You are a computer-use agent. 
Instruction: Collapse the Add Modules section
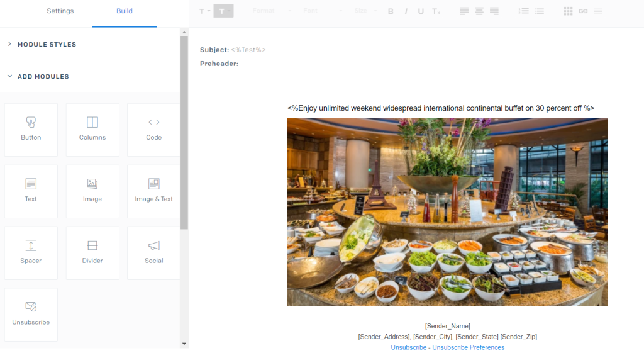(43, 77)
